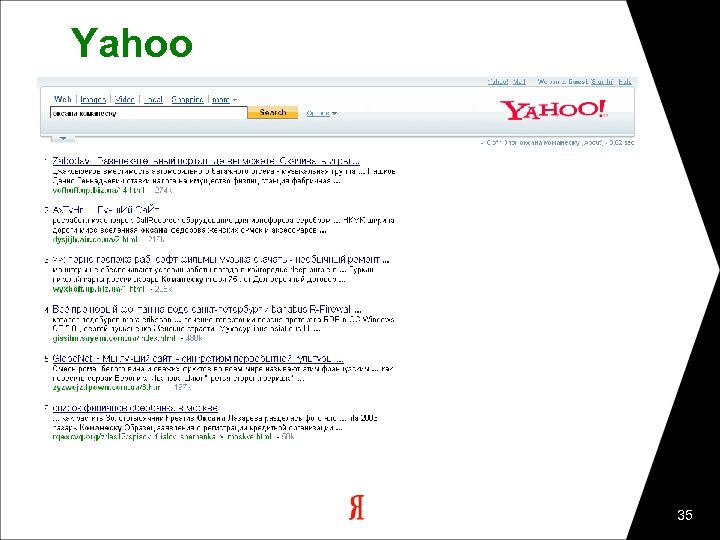Click the zyawej URL under fifth result
This screenshot has height=540, width=720.
[106, 388]
